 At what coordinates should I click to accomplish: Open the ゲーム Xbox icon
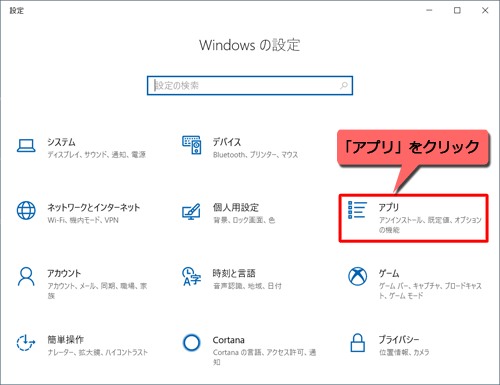(x=357, y=276)
